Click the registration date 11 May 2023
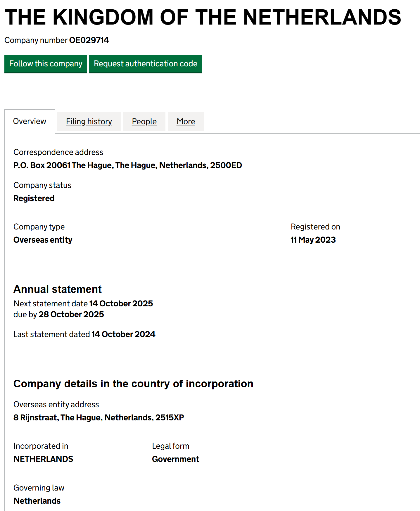Screen dimensions: 420x511 313,240
